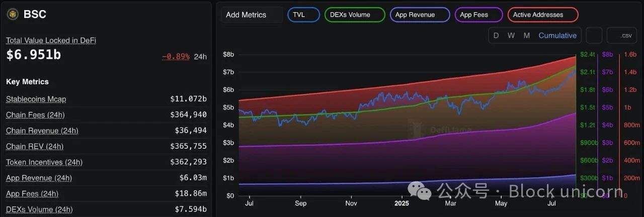Click the Chain Fees (24h) label

(x=35, y=115)
